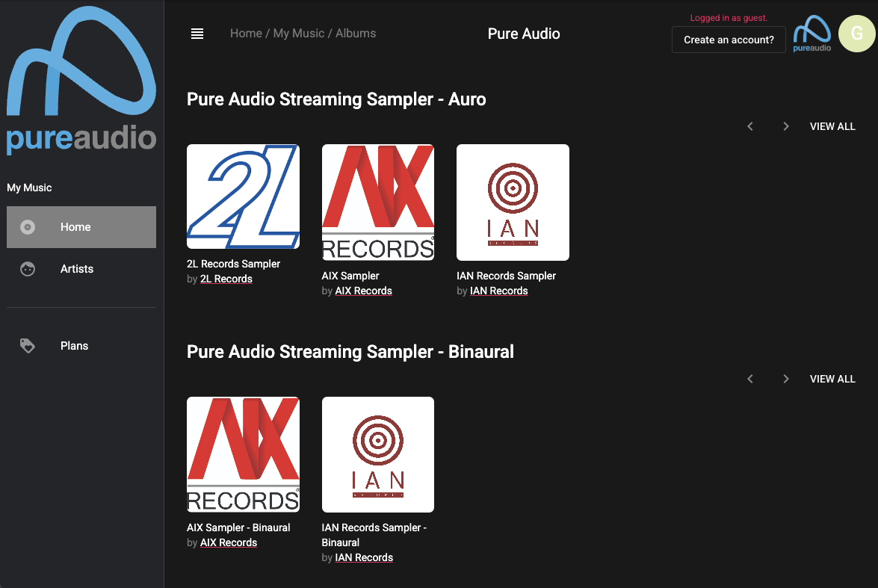The height and width of the screenshot is (588, 878).
Task: Select Artists in the sidebar menu
Action: pos(77,269)
